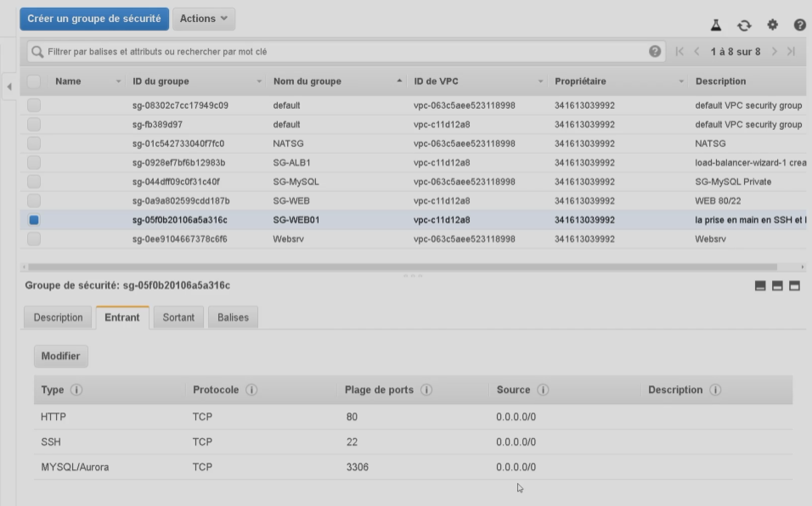Image resolution: width=812 pixels, height=506 pixels.
Task: Click the magnifier icon in filter box
Action: pyautogui.click(x=37, y=52)
